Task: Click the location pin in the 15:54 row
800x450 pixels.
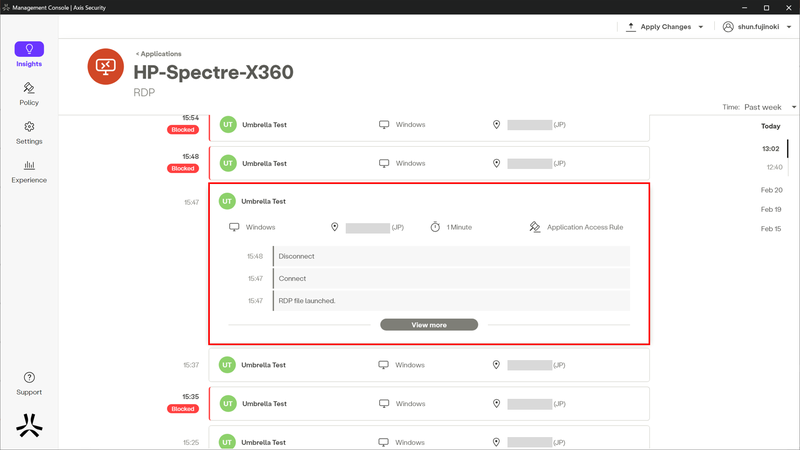Action: pyautogui.click(x=496, y=124)
